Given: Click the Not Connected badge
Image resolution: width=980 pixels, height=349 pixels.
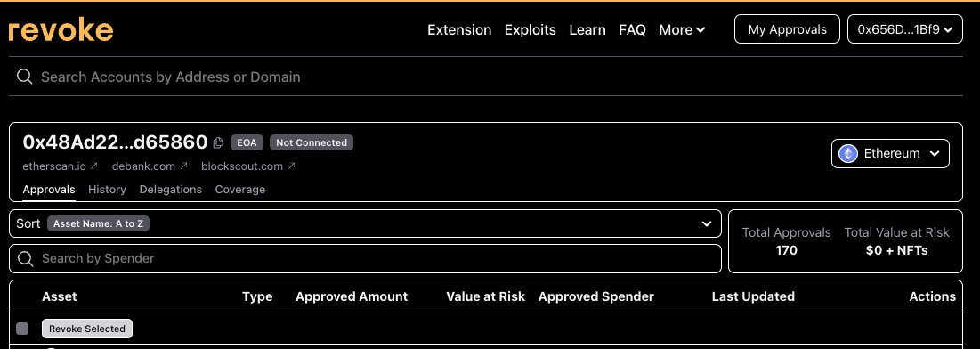Looking at the screenshot, I should pos(312,142).
